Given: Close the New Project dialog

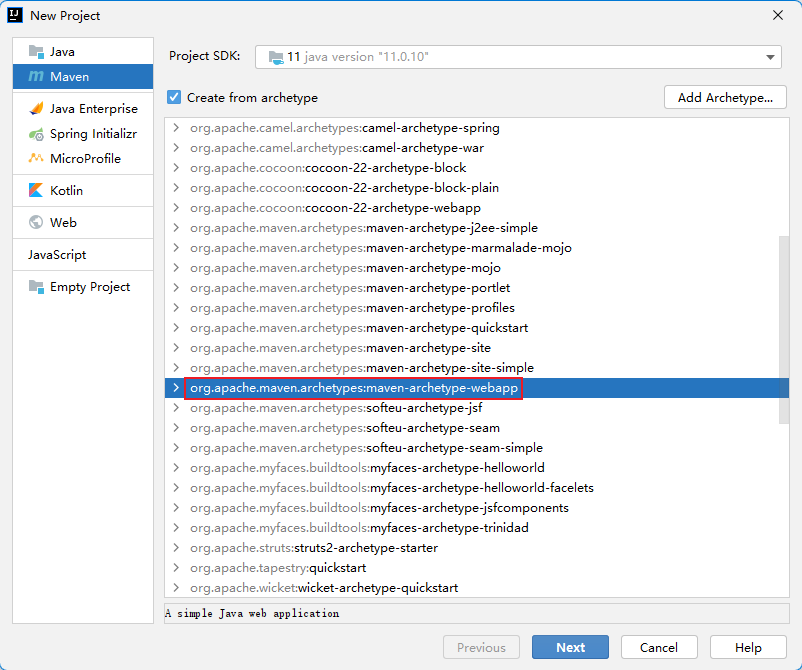Looking at the screenshot, I should coord(777,15).
